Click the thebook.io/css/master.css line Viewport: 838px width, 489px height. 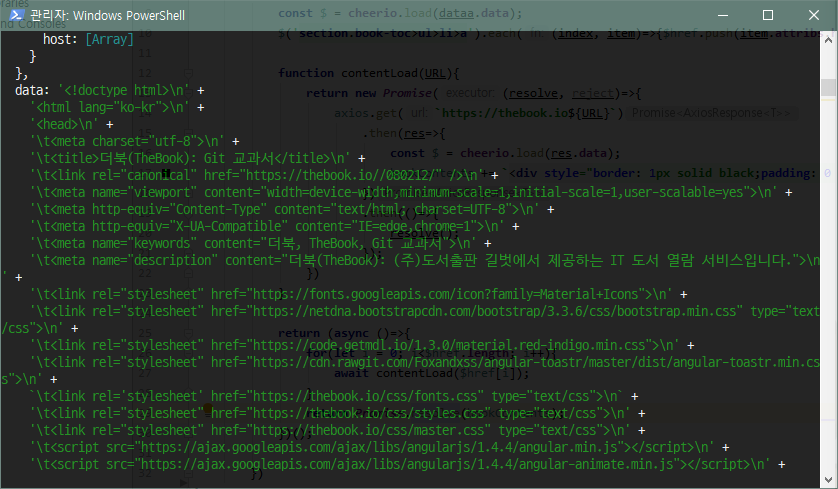click(337, 431)
